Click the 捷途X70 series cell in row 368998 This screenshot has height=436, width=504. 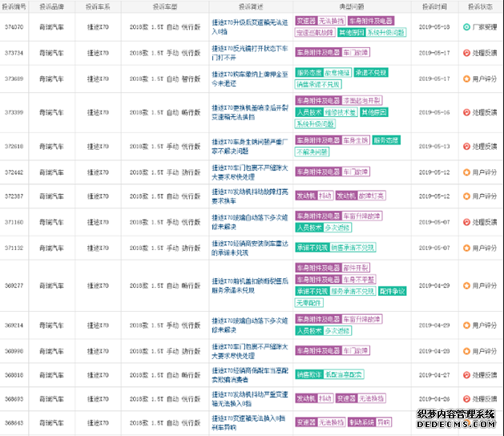[x=98, y=351]
